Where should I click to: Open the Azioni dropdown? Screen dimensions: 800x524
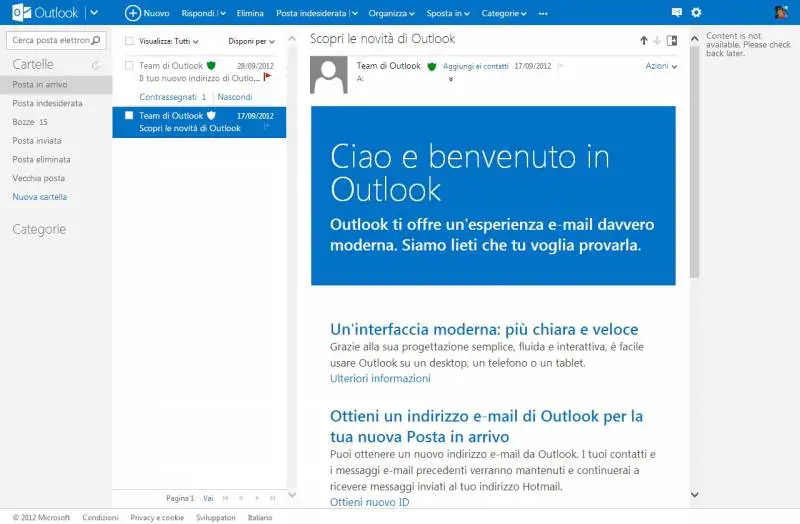pyautogui.click(x=661, y=66)
